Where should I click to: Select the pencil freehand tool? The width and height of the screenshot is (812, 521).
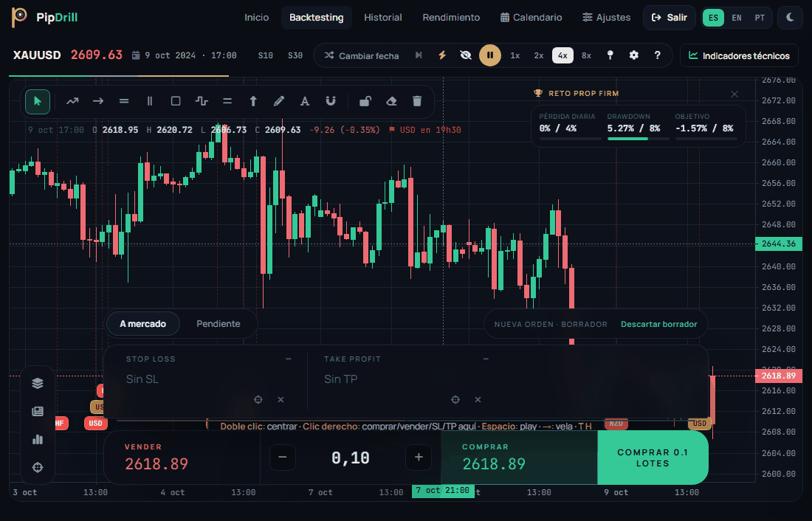(x=278, y=102)
